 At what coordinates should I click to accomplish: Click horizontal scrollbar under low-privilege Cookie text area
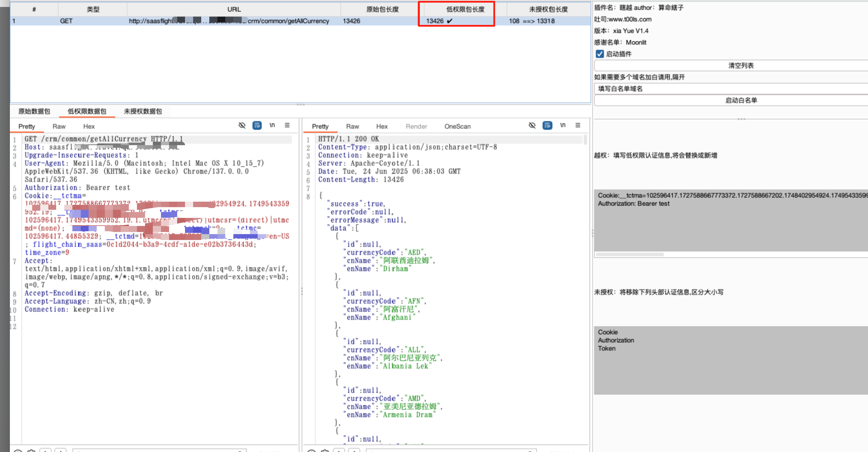(629, 254)
